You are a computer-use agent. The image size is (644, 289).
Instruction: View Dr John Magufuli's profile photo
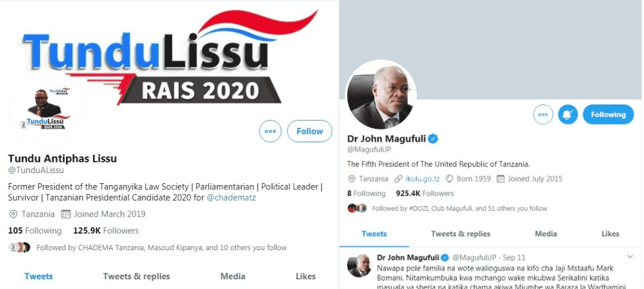pyautogui.click(x=380, y=95)
